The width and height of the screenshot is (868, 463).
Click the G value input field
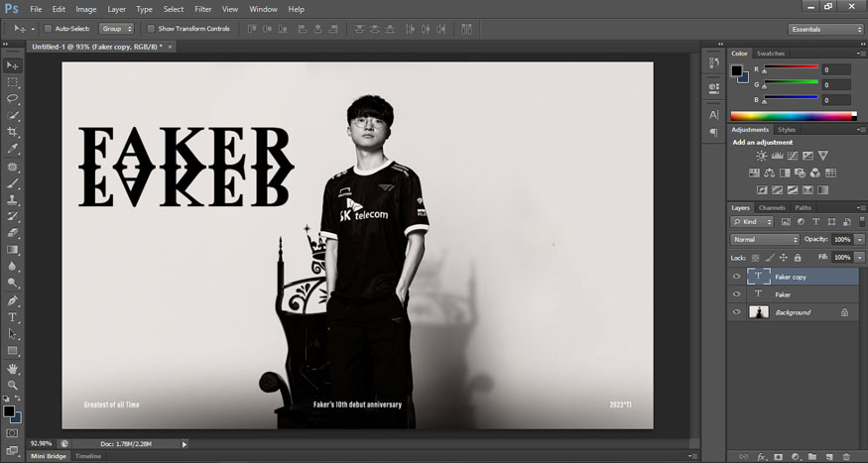[x=836, y=84]
